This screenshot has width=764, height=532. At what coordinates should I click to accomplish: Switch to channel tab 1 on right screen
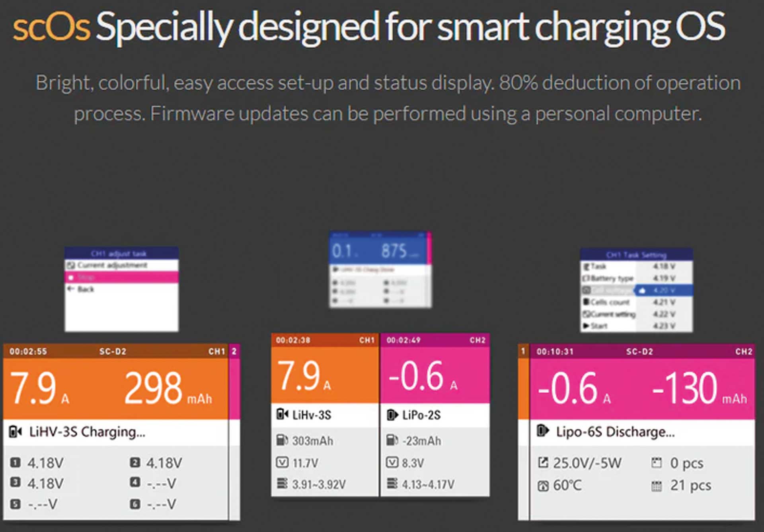[523, 351]
